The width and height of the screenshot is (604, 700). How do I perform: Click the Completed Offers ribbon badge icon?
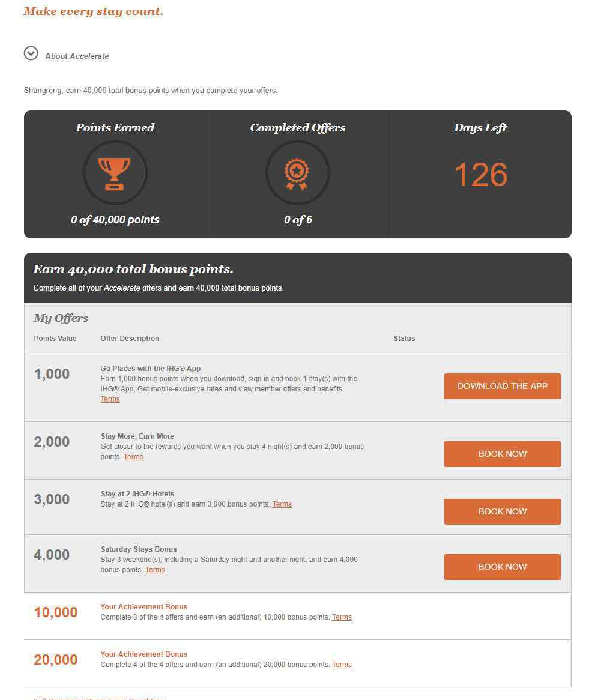[297, 173]
